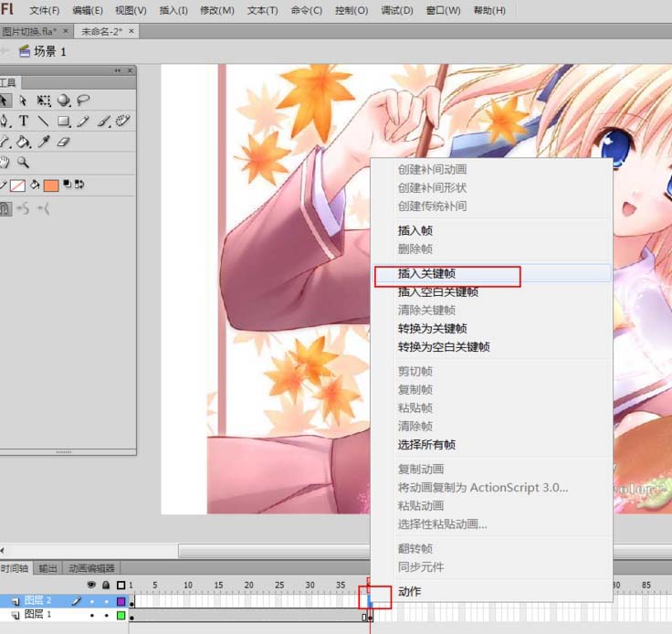Open the 窗口(W) menu
This screenshot has width=672, height=634.
click(443, 10)
